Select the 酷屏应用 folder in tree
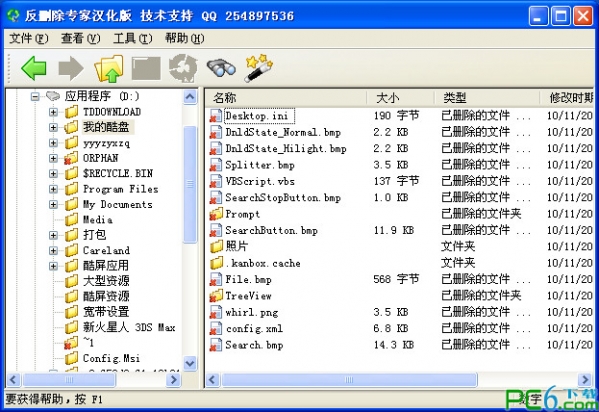This screenshot has width=599, height=412. click(106, 266)
